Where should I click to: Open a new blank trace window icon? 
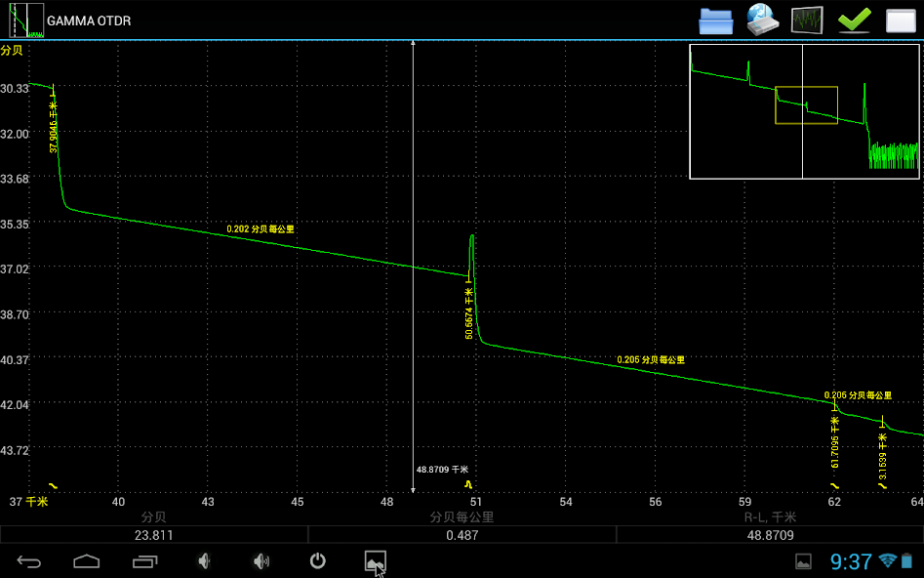pyautogui.click(x=900, y=20)
